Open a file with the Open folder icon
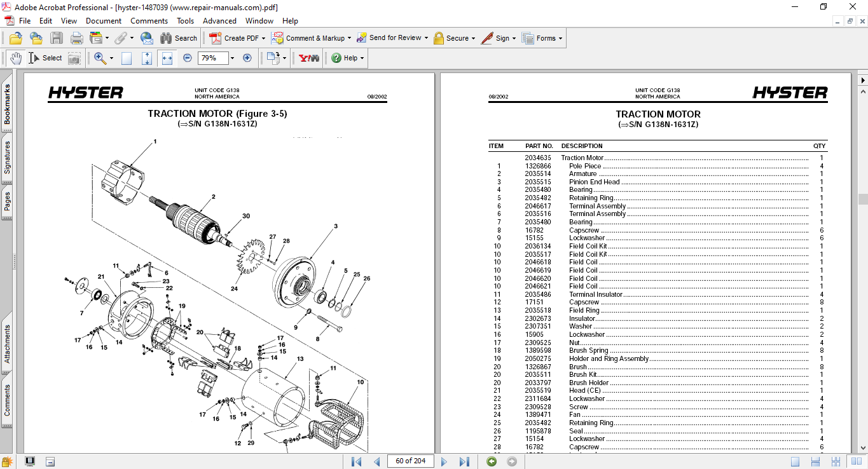868x469 pixels. click(x=16, y=38)
